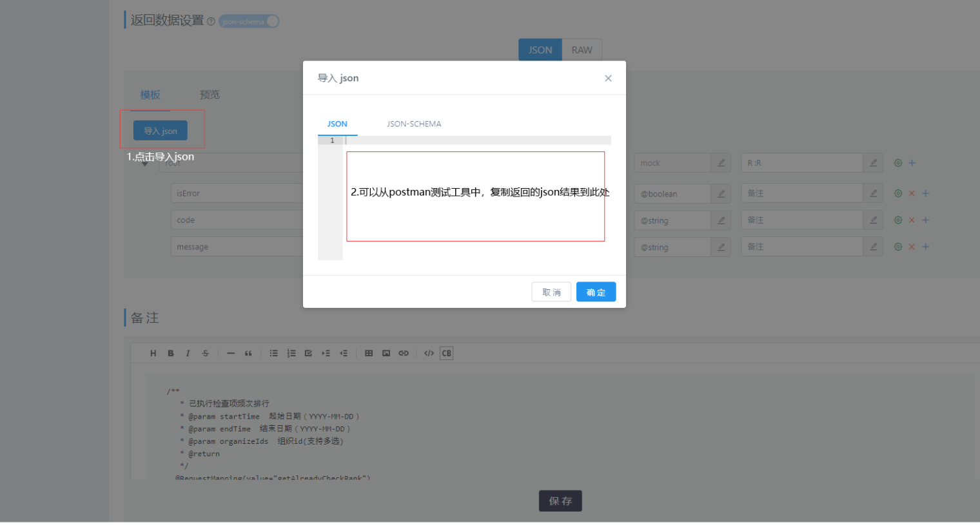
Task: Open settings gear for the isError row
Action: tap(897, 193)
